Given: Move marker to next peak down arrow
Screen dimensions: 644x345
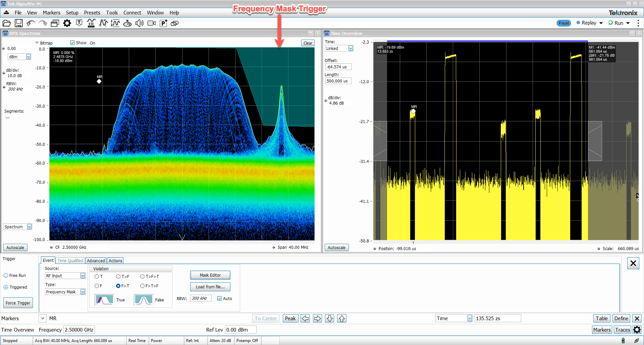Looking at the screenshot, I should (329, 319).
